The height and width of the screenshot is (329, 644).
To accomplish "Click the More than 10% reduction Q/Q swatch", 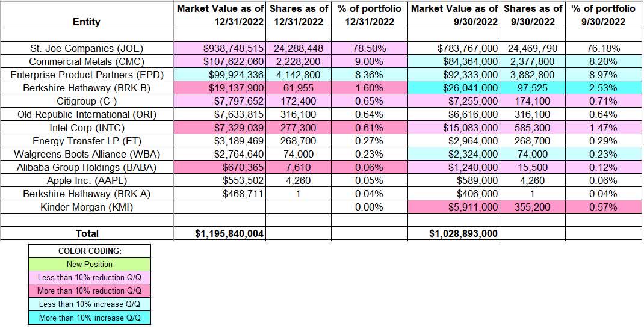I will tap(90, 291).
